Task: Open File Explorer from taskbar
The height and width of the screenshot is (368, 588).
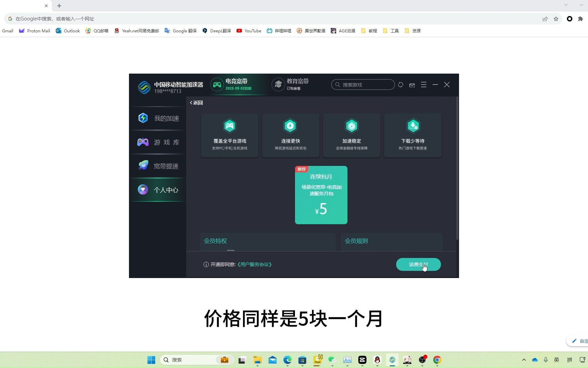Action: point(258,360)
